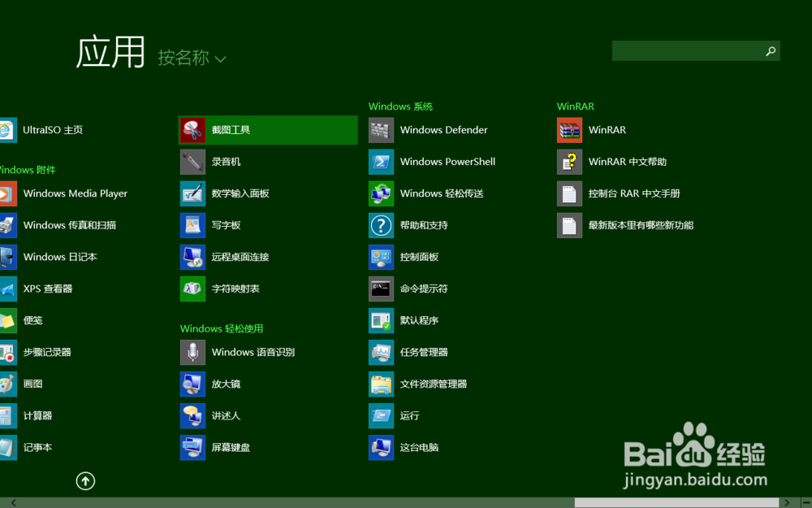
Task: Open WordPad (写字板) icon
Action: [x=192, y=225]
